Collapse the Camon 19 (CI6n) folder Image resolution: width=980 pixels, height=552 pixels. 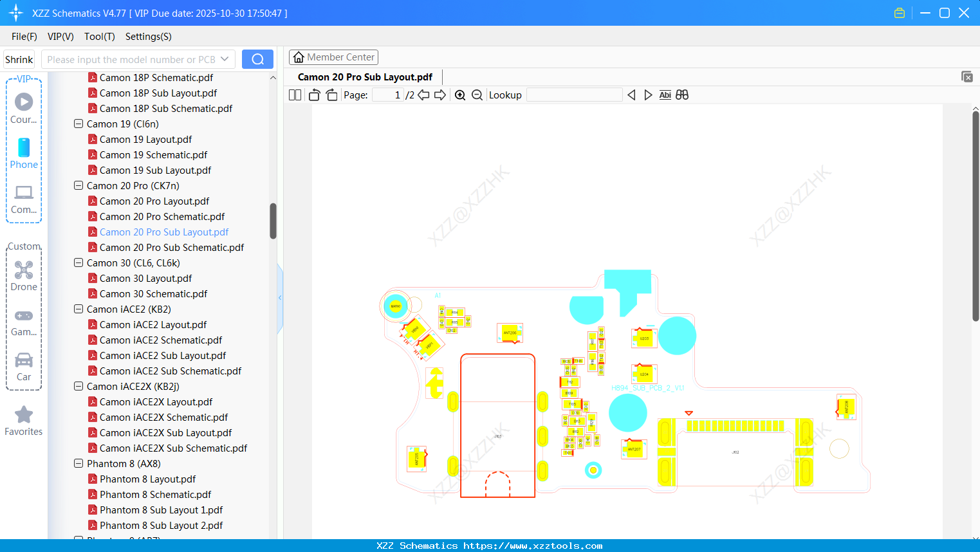click(x=79, y=124)
